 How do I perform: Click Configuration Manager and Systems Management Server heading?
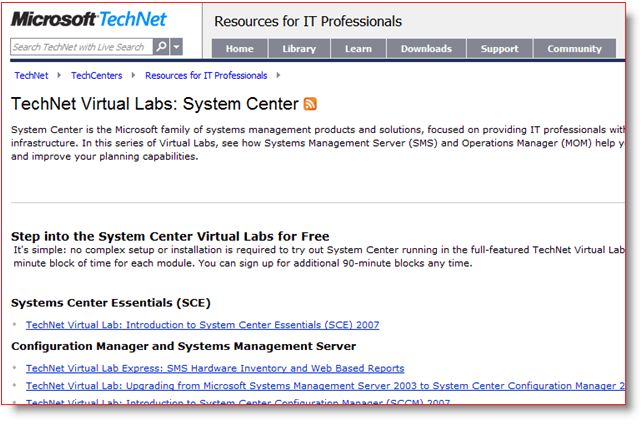(184, 346)
